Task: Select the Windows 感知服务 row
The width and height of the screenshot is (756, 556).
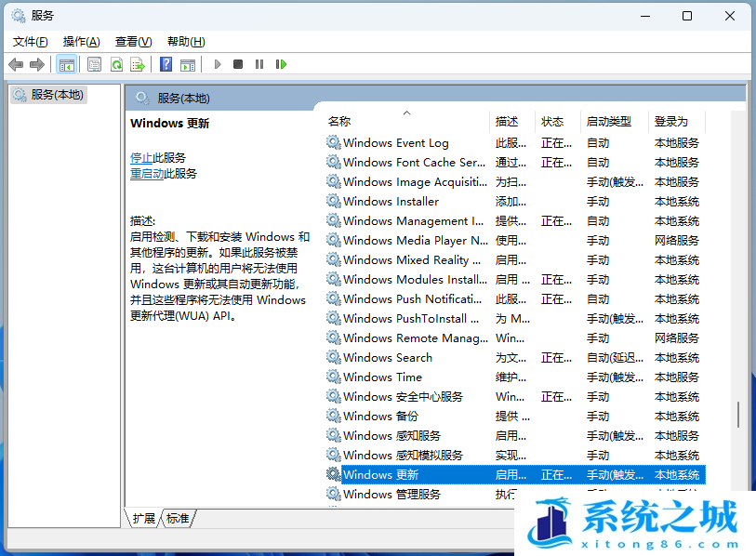Action: (x=515, y=436)
